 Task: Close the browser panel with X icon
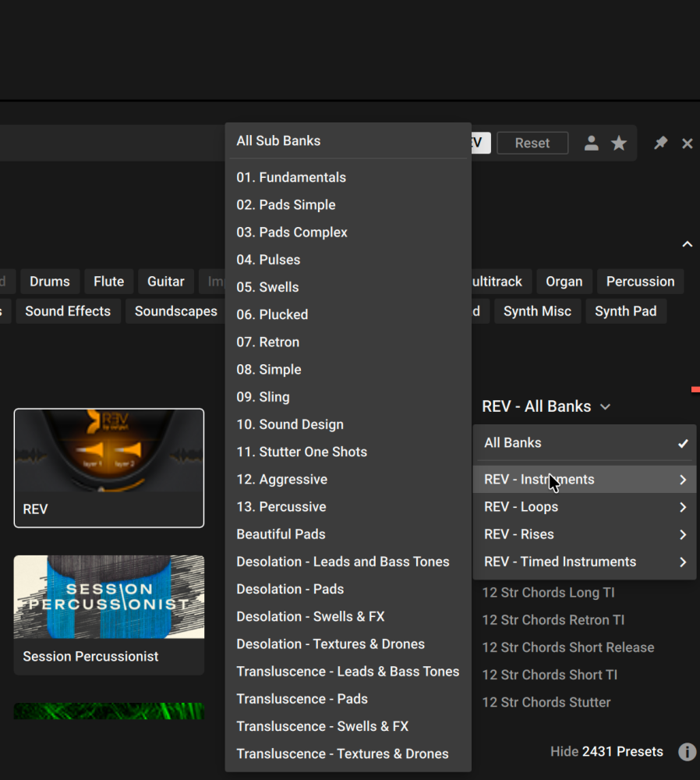tap(687, 144)
